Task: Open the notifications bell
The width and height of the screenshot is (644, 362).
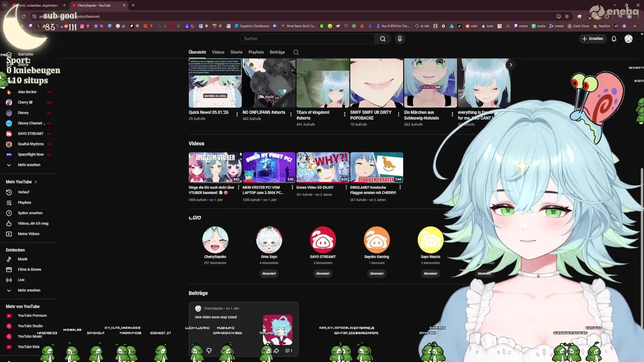Action: tap(614, 39)
